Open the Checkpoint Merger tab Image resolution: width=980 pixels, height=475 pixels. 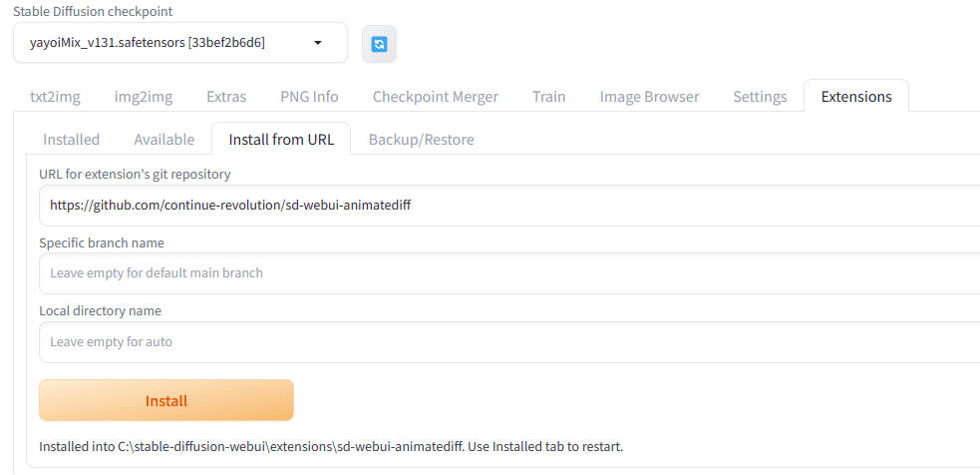(x=436, y=97)
